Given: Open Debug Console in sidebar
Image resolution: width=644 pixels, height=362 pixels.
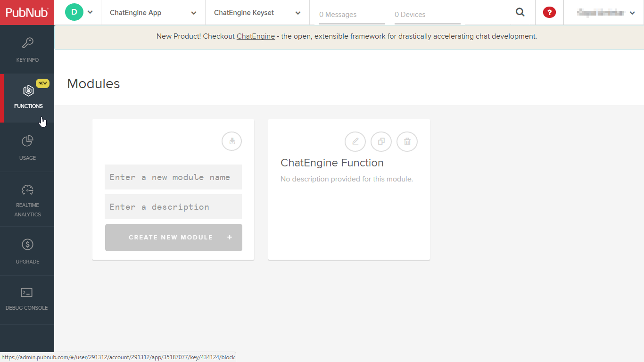Looking at the screenshot, I should (x=27, y=300).
